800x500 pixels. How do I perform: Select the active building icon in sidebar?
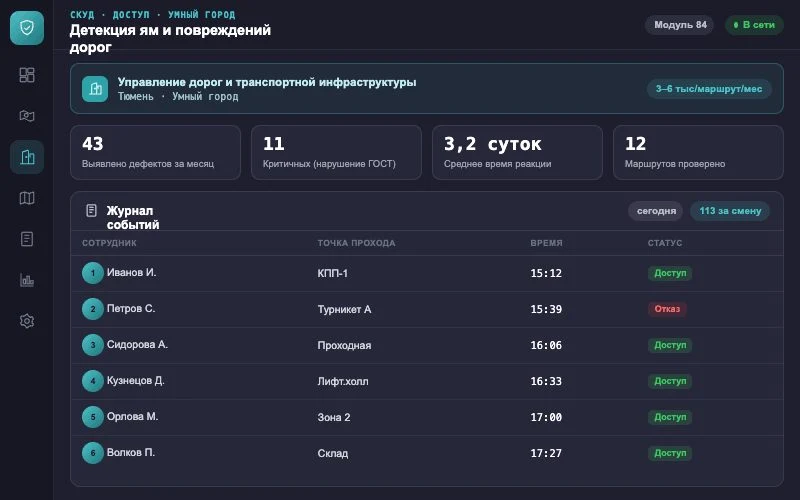27,157
